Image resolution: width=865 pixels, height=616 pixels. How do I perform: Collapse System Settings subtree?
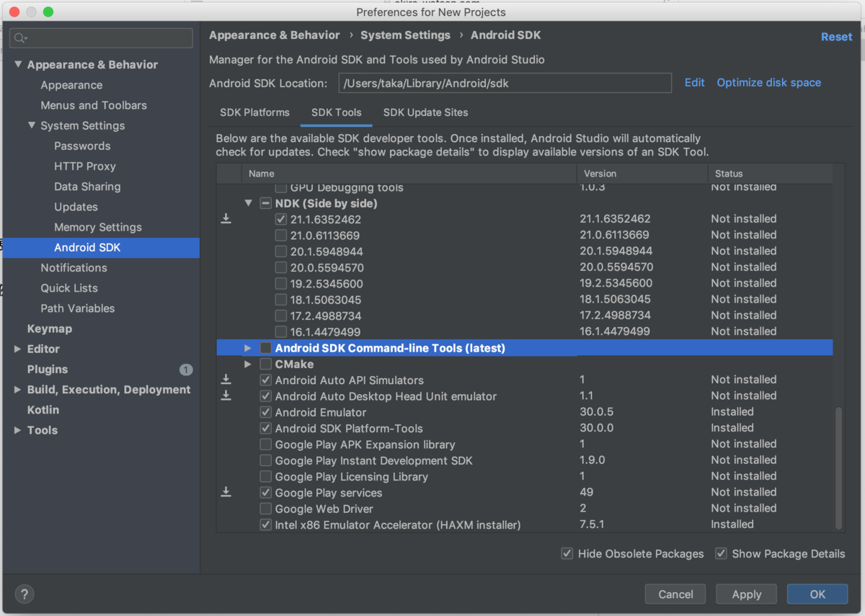pos(32,125)
